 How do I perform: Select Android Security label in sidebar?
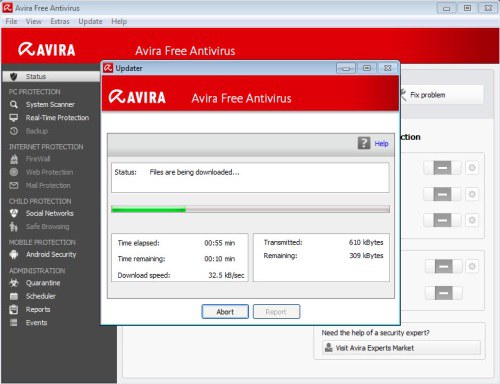pyautogui.click(x=51, y=254)
